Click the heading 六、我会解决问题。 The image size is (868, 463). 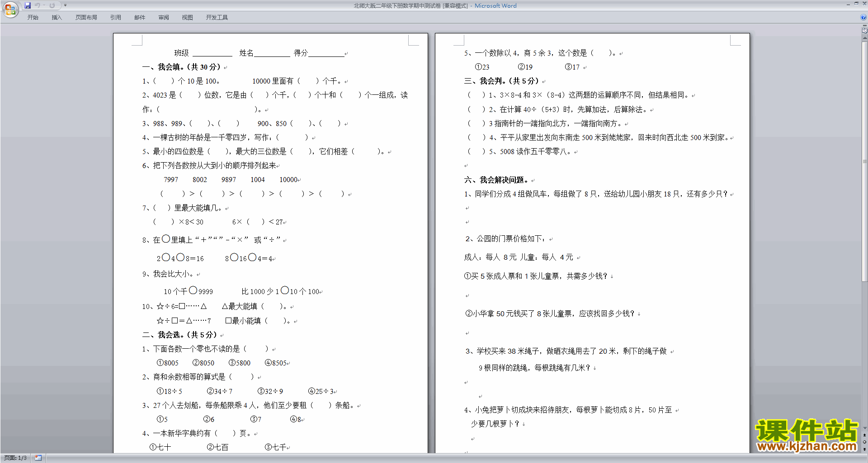(496, 180)
